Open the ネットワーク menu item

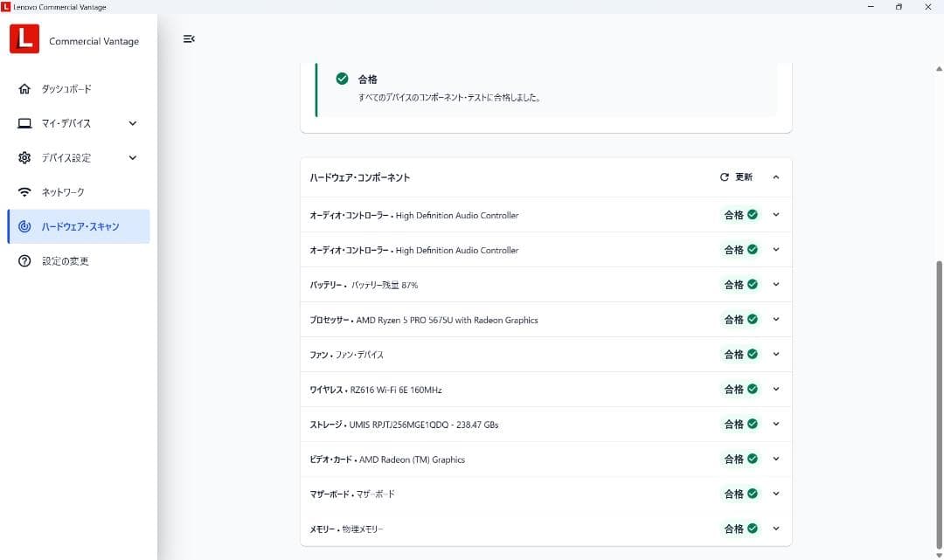pyautogui.click(x=63, y=192)
